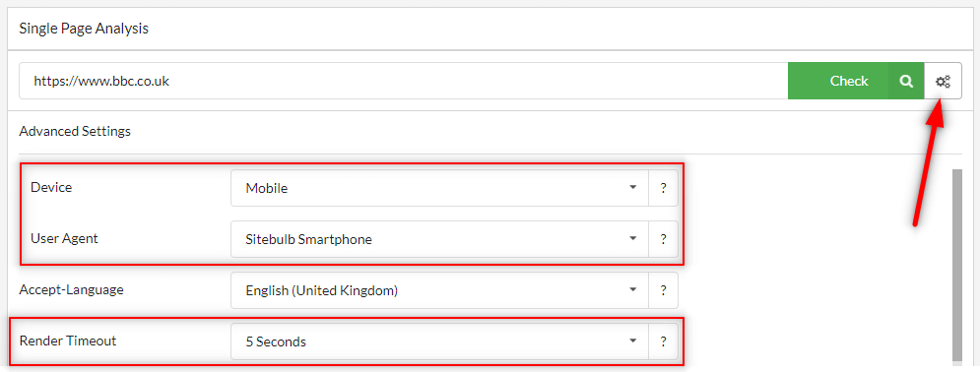Focus the URL field showing https://www.bbc.co.uk
The width and height of the screenshot is (980, 372).
(403, 81)
